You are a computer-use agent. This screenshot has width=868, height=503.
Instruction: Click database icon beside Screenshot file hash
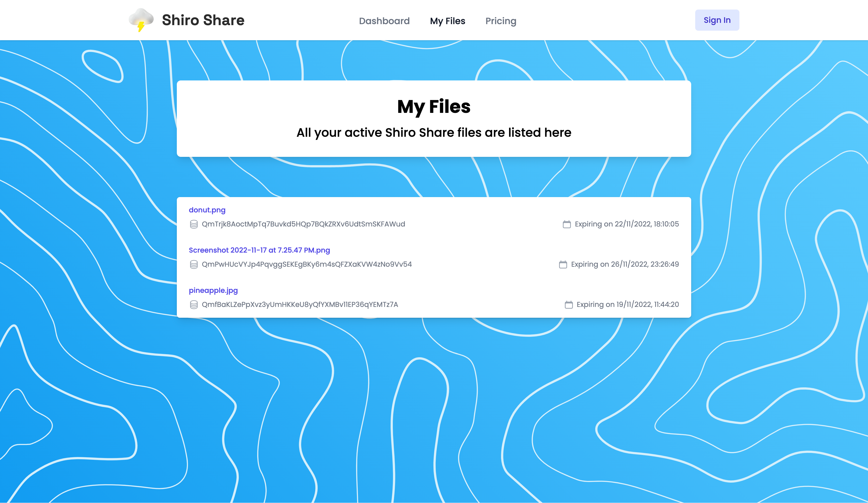[194, 264]
